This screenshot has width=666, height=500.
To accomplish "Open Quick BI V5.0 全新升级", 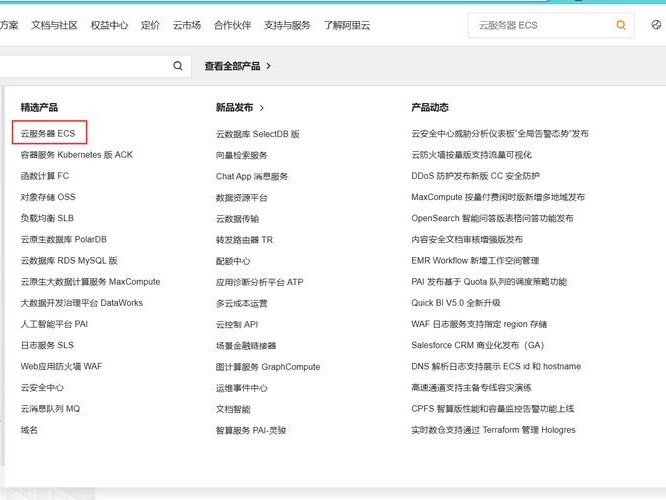I will (456, 303).
